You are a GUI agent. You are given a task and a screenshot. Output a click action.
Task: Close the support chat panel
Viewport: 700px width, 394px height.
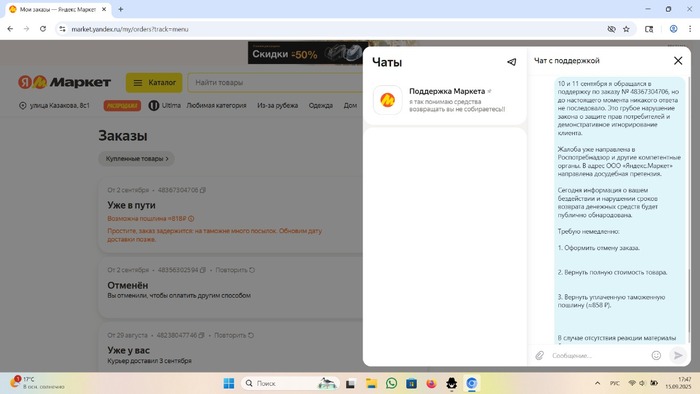(678, 61)
